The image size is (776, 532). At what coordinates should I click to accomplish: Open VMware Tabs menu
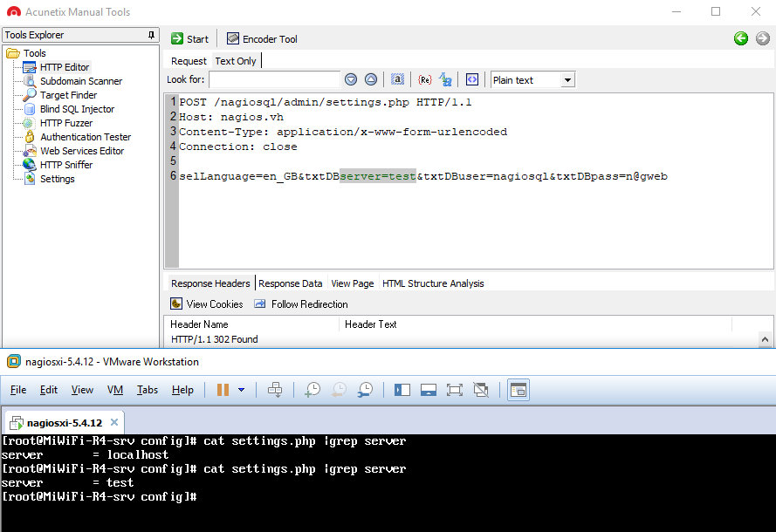coord(147,390)
